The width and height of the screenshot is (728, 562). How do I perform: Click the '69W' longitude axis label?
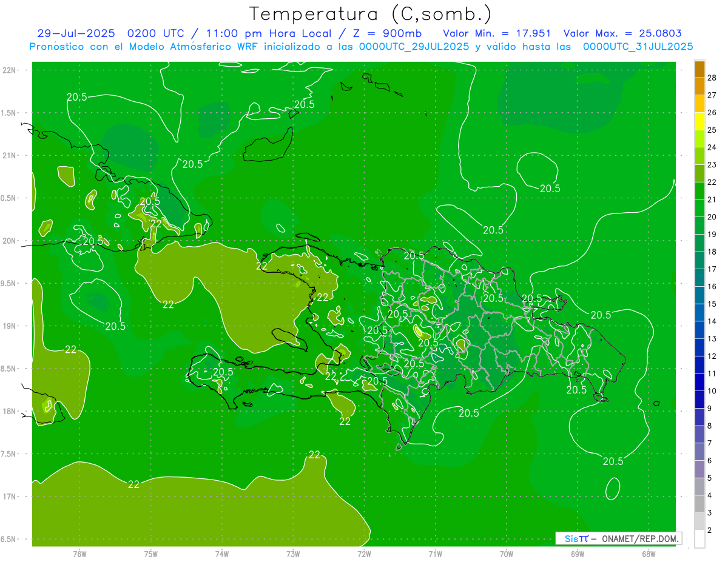(x=577, y=554)
